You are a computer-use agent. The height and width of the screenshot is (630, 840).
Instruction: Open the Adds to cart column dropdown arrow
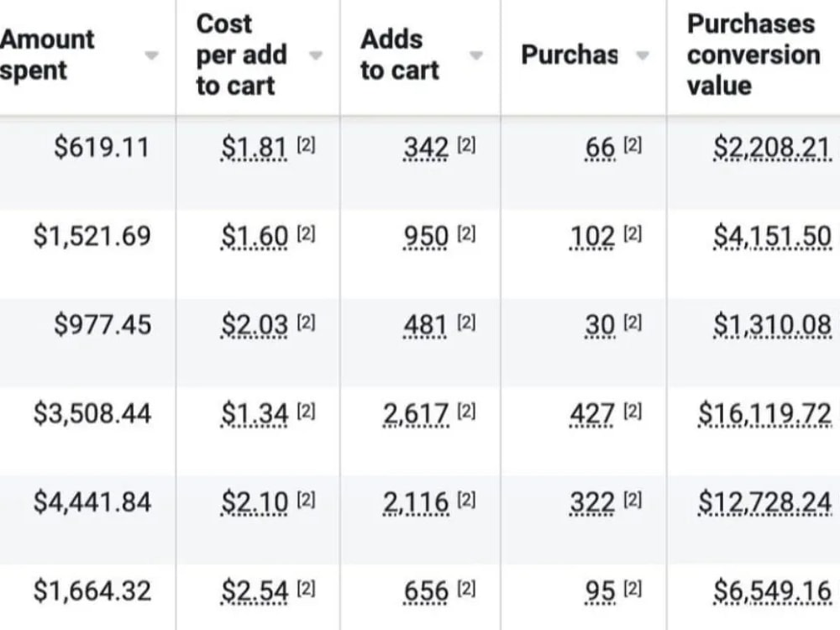pyautogui.click(x=475, y=55)
